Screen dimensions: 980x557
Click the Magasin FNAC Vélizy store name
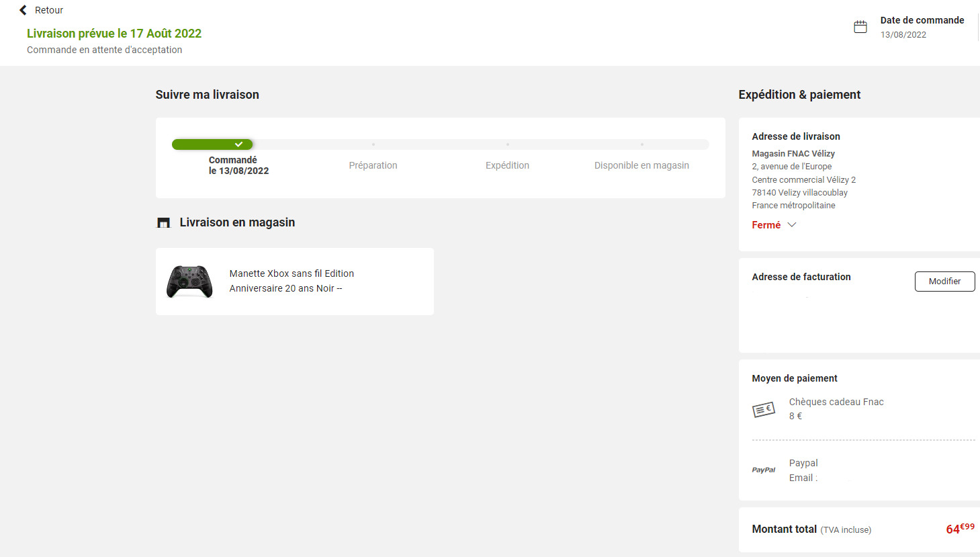click(x=793, y=154)
